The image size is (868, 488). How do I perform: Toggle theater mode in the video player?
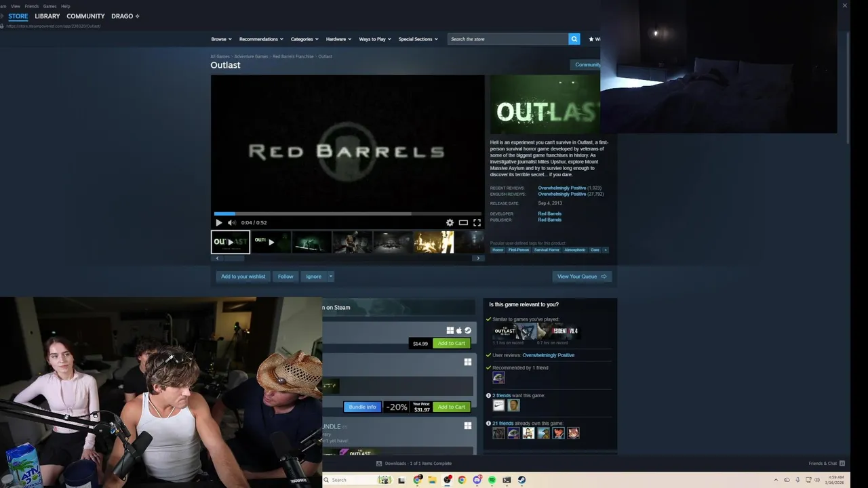click(463, 222)
